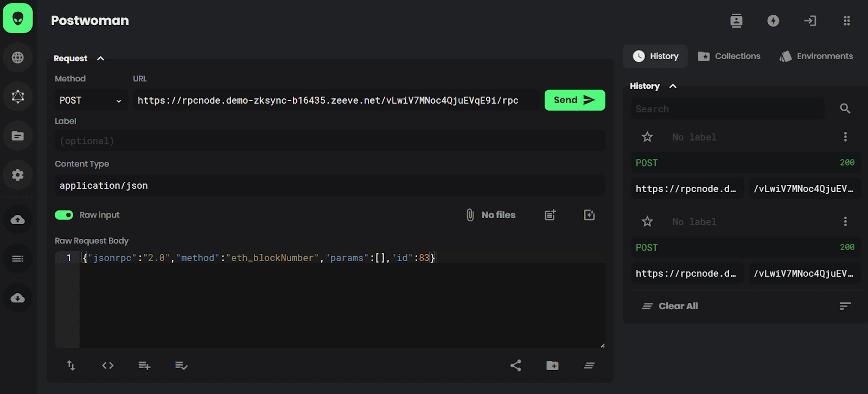The height and width of the screenshot is (394, 868).
Task: Collapse the Request section
Action: click(x=100, y=59)
